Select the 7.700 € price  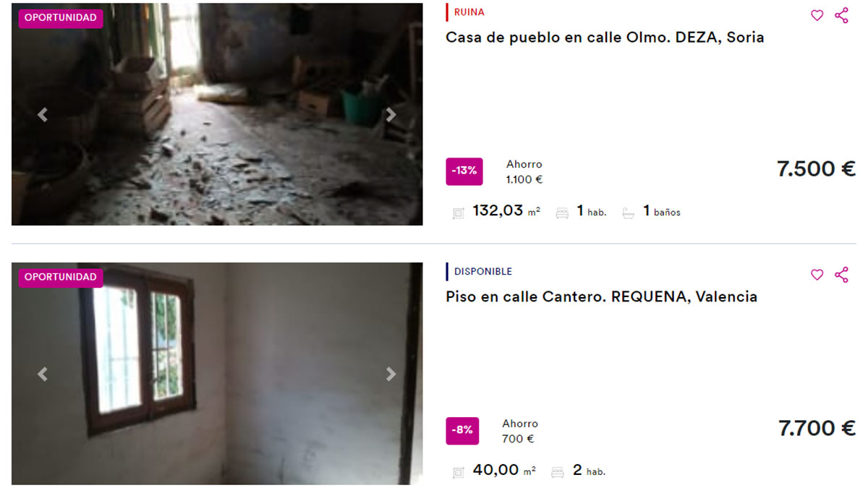(817, 428)
